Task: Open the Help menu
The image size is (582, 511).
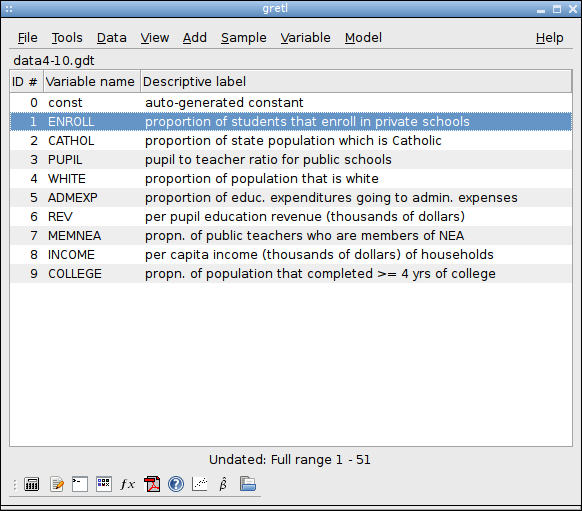Action: click(549, 37)
